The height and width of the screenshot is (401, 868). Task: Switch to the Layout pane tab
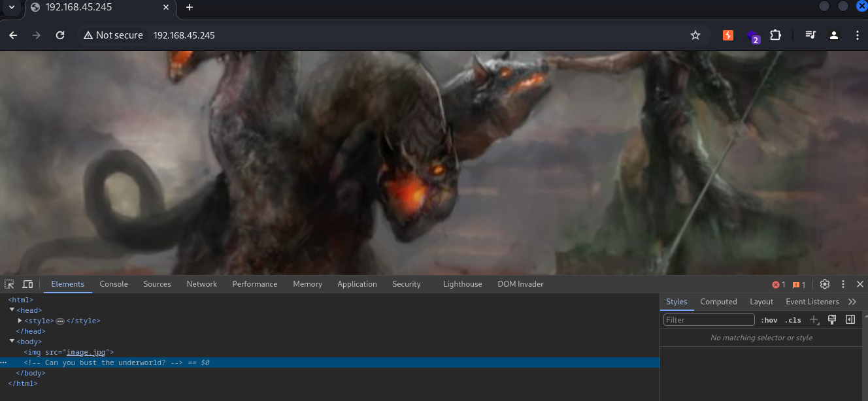(x=761, y=302)
